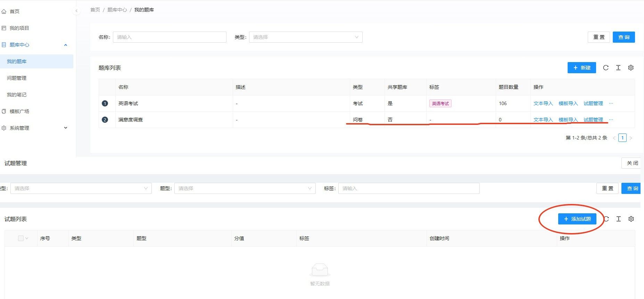The height and width of the screenshot is (299, 644).
Task: Open the 类型 dropdown in the top filter
Action: pos(306,37)
